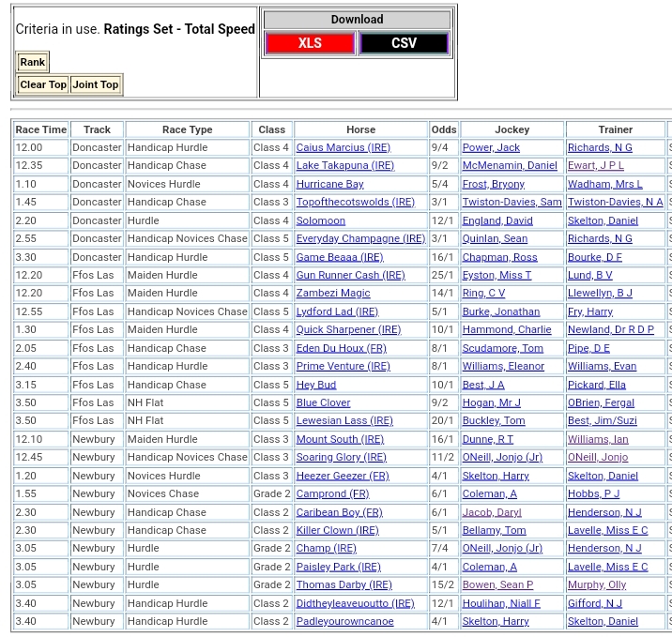Click the Joint Top button
Screen dimensions: 672x637
(x=96, y=84)
